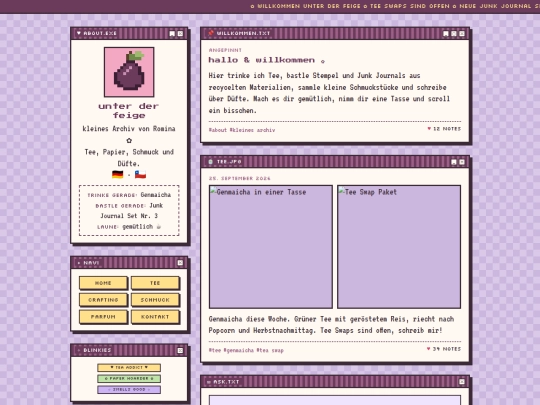This screenshot has width=540, height=405.
Task: Click the scrolling marquee banner text
Action: (x=395, y=6)
